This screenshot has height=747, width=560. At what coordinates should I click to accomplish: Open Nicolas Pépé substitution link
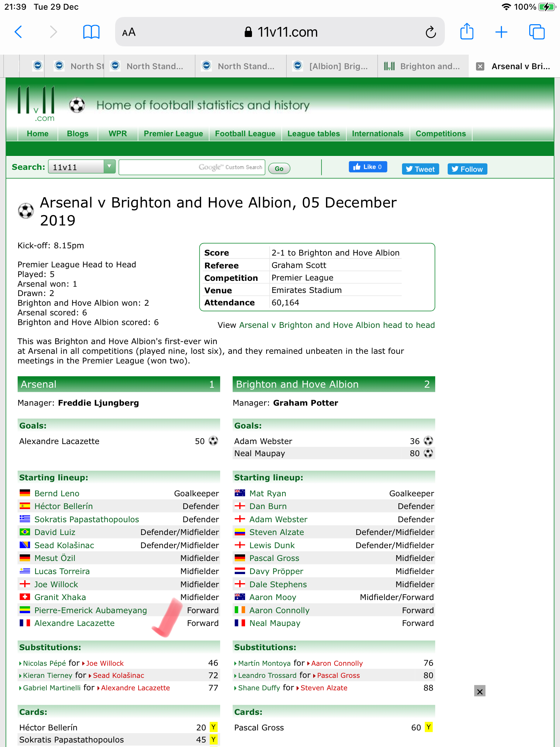(x=44, y=663)
